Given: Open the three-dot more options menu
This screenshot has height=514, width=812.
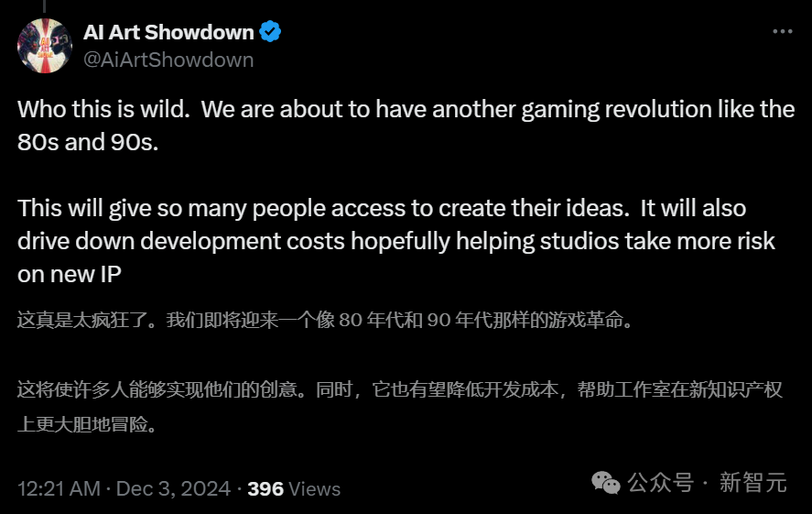Looking at the screenshot, I should (782, 31).
